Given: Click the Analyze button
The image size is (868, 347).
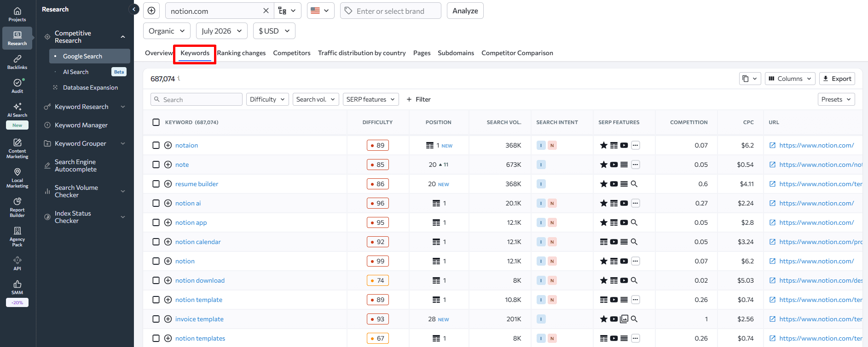Looking at the screenshot, I should [465, 11].
